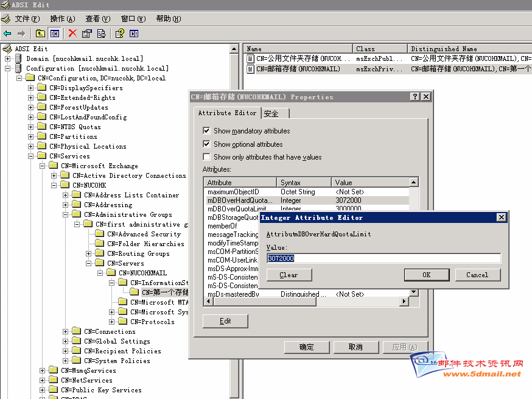Uncheck Show optional attributes

[x=207, y=144]
